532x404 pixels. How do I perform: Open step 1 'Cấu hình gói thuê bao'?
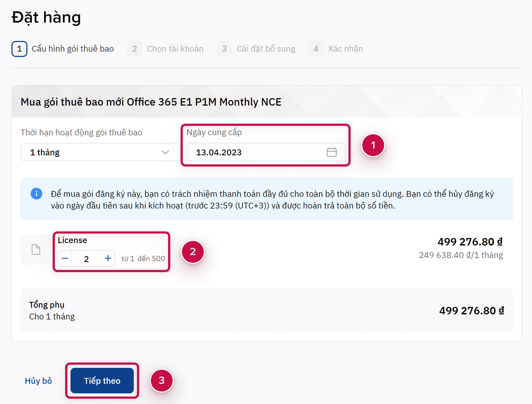(73, 49)
